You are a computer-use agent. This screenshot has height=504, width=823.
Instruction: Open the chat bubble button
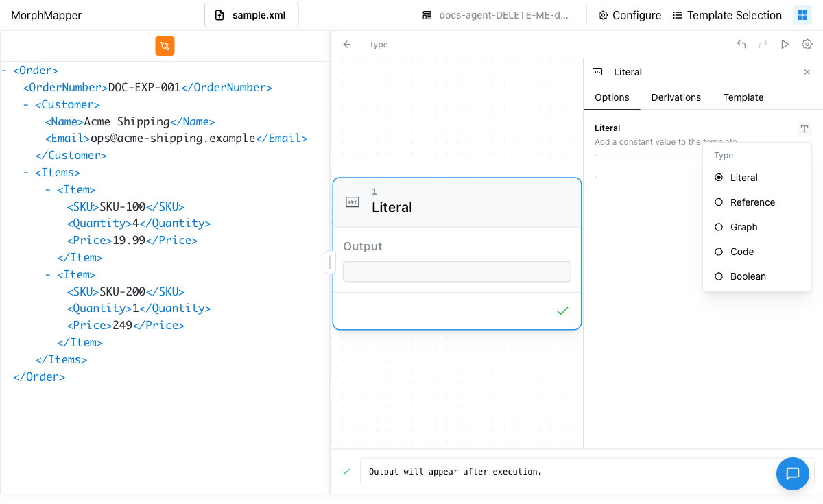[x=793, y=474]
